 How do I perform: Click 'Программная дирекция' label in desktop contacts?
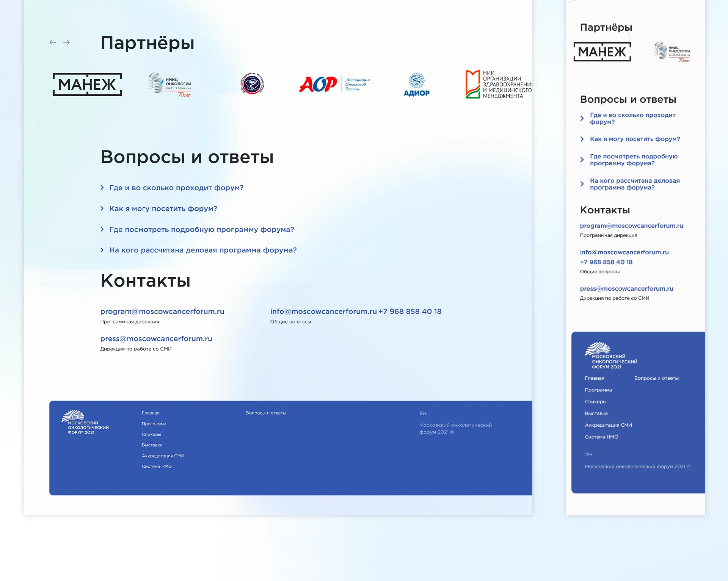[130, 322]
